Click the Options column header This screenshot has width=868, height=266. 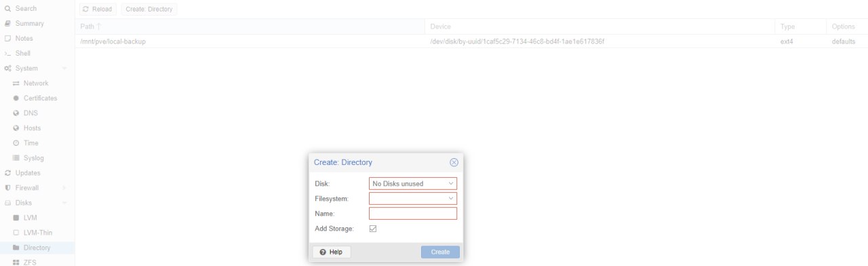(847, 26)
